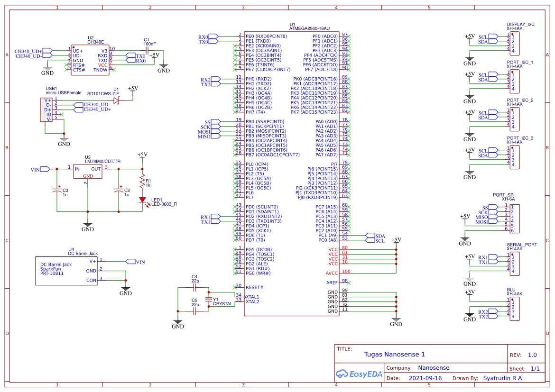Select the LM78M05CDT/TR voltage regulator U3
Viewport: 555px width, 392px height.
pyautogui.click(x=88, y=171)
